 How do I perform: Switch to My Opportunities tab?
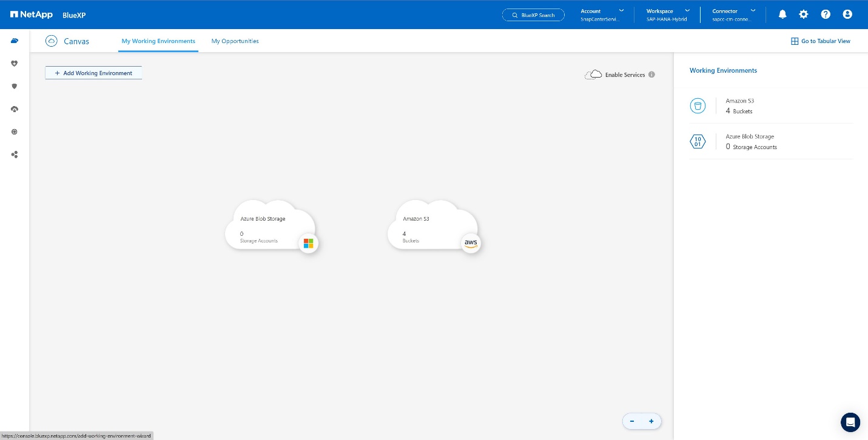[235, 41]
